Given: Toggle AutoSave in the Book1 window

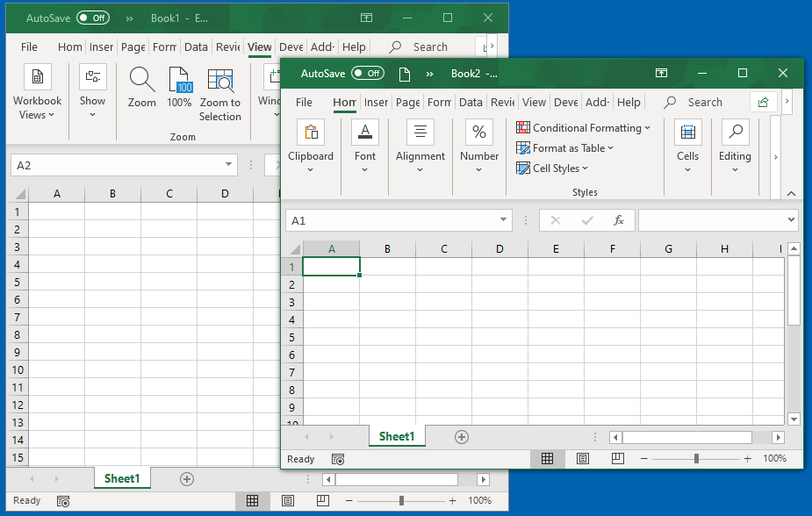Looking at the screenshot, I should [x=94, y=18].
